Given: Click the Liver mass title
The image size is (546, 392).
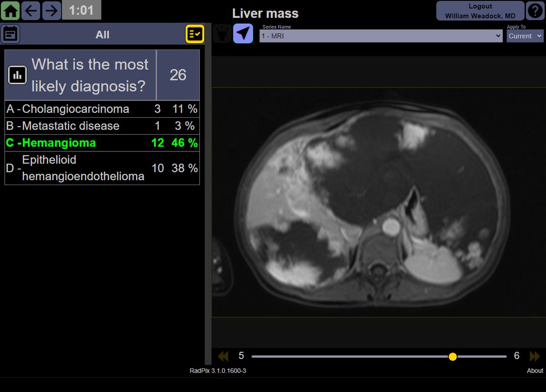Looking at the screenshot, I should (x=265, y=13).
